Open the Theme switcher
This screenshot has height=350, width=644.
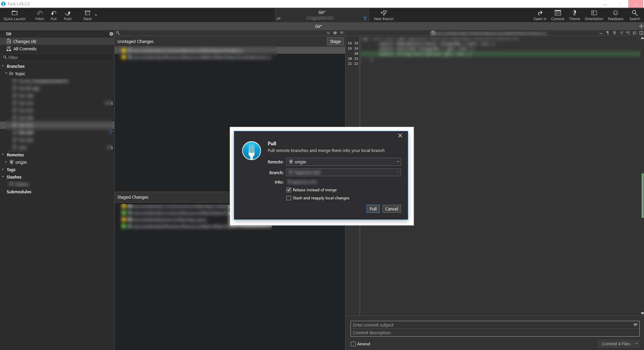click(x=574, y=15)
